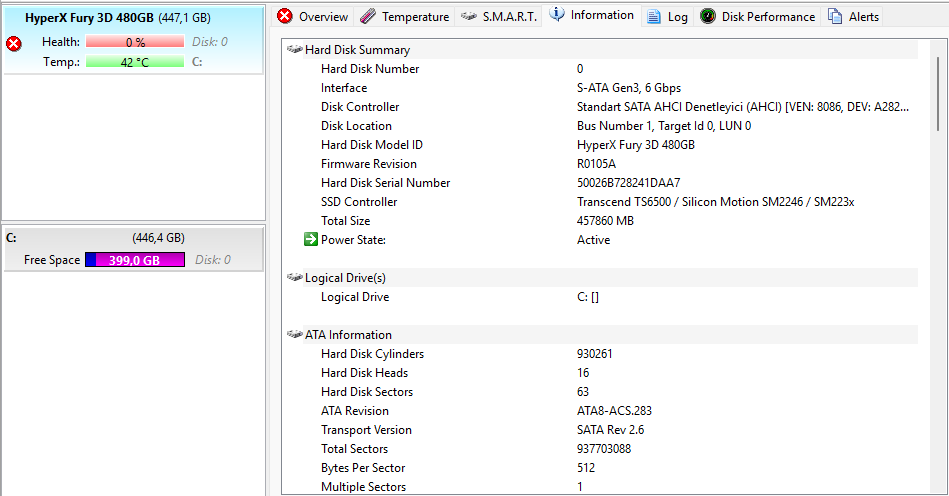Image resolution: width=949 pixels, height=496 pixels.
Task: Select the Multiple Sectors row label
Action: click(363, 487)
